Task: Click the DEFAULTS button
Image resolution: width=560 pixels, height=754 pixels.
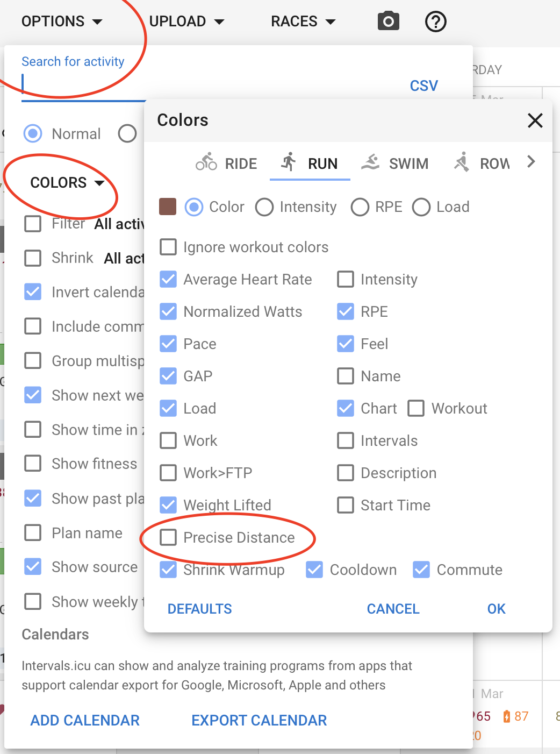Action: (x=200, y=609)
